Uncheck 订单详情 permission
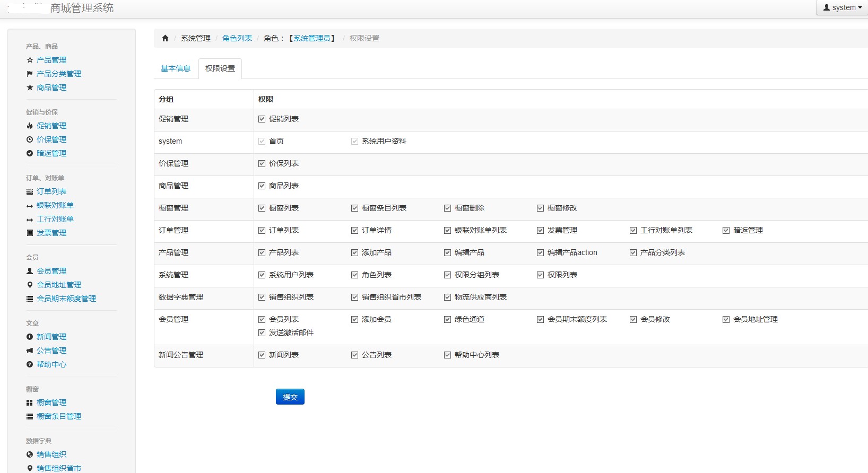868x473 pixels. coord(354,231)
